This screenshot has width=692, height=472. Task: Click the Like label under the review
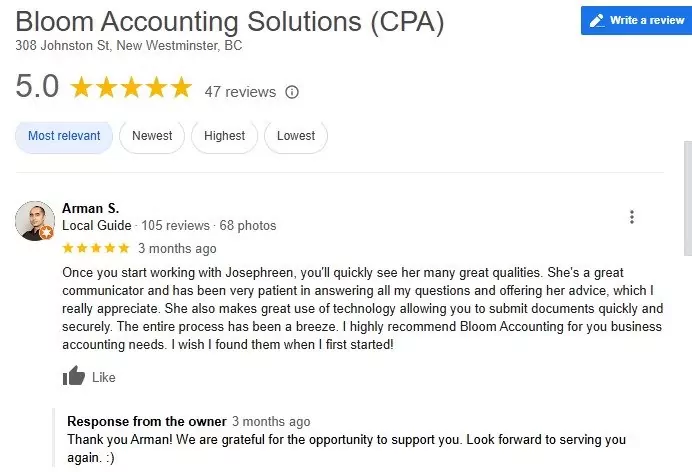tap(104, 378)
